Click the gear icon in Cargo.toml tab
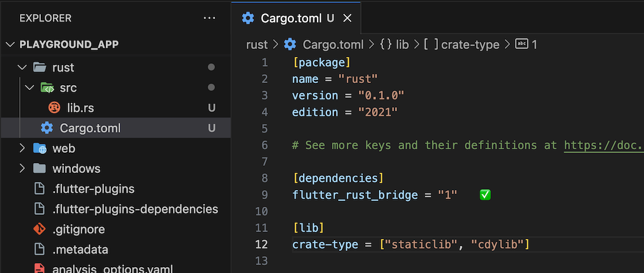The image size is (644, 273). pos(248,18)
